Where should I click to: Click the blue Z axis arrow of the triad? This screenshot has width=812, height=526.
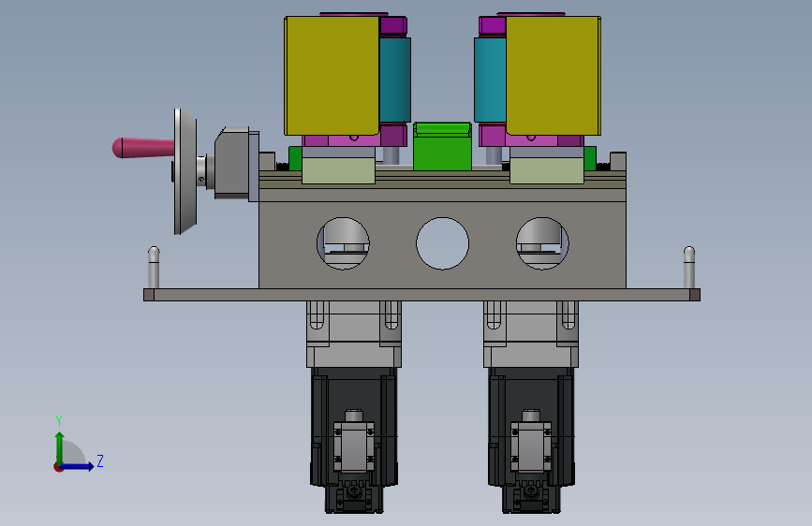[78, 466]
